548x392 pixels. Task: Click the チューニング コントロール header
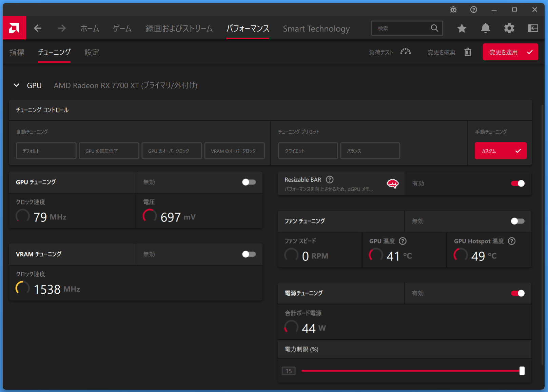[42, 110]
